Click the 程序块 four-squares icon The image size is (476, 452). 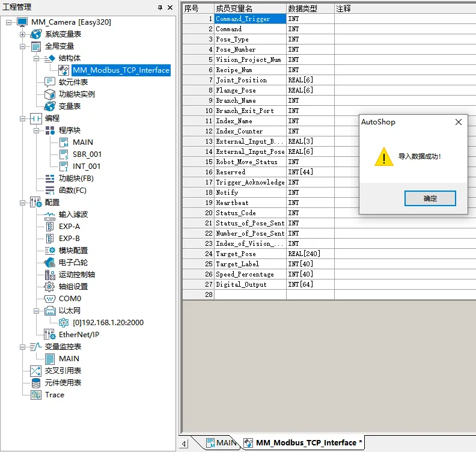(x=50, y=130)
